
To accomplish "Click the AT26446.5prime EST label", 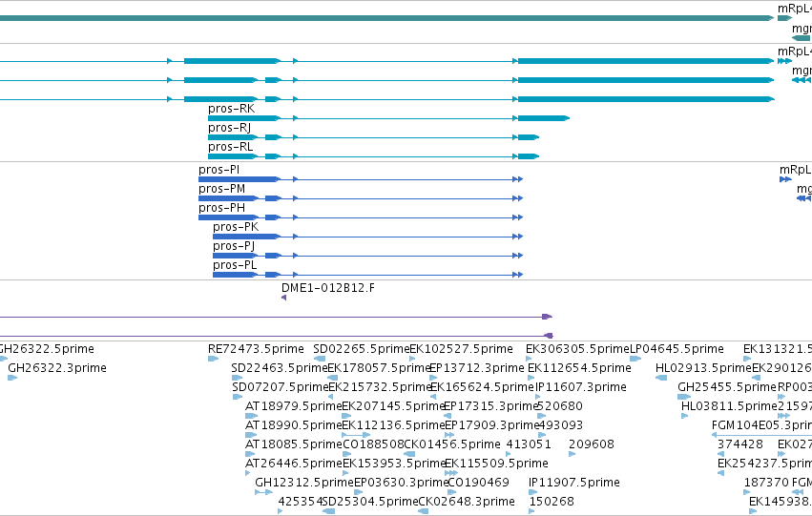I will (294, 464).
